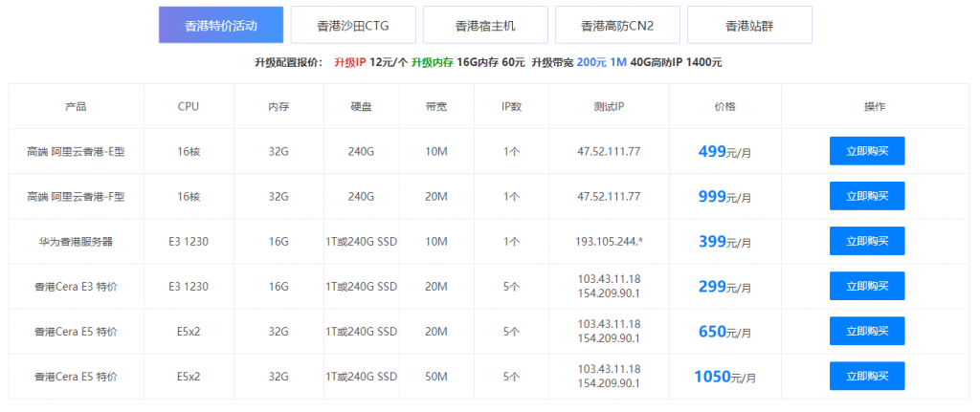
Task: Click 20M bandwidth in 阿里云香港-F型 row
Action: tap(436, 196)
